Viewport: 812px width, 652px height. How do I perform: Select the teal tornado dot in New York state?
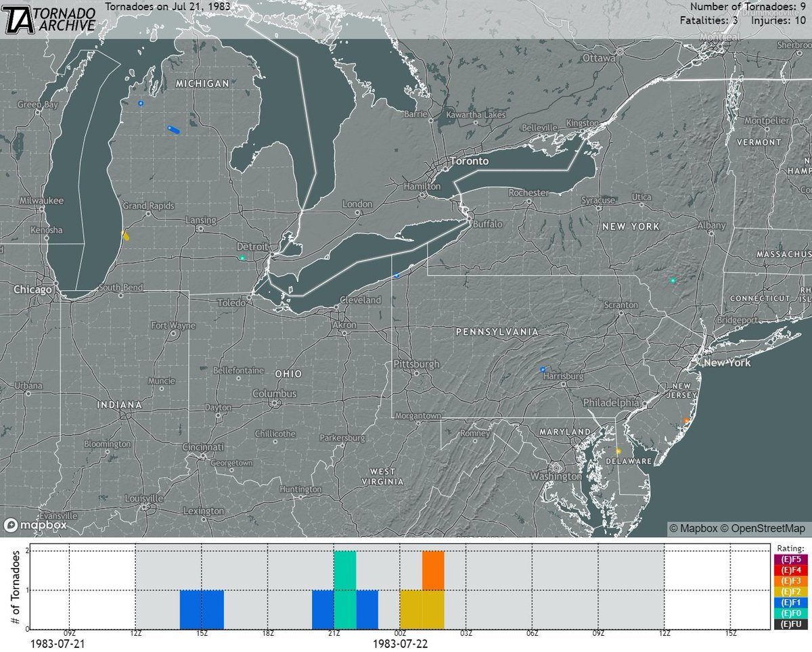673,280
